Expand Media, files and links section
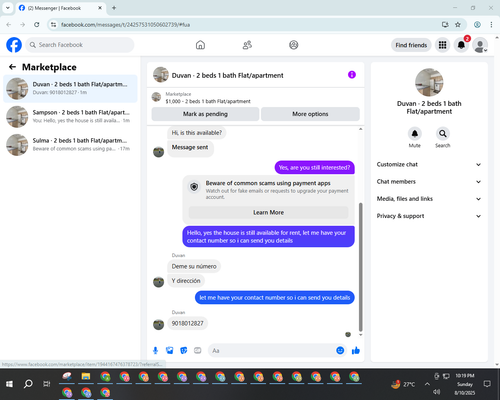Viewport: 500px width, 400px height. point(429,199)
